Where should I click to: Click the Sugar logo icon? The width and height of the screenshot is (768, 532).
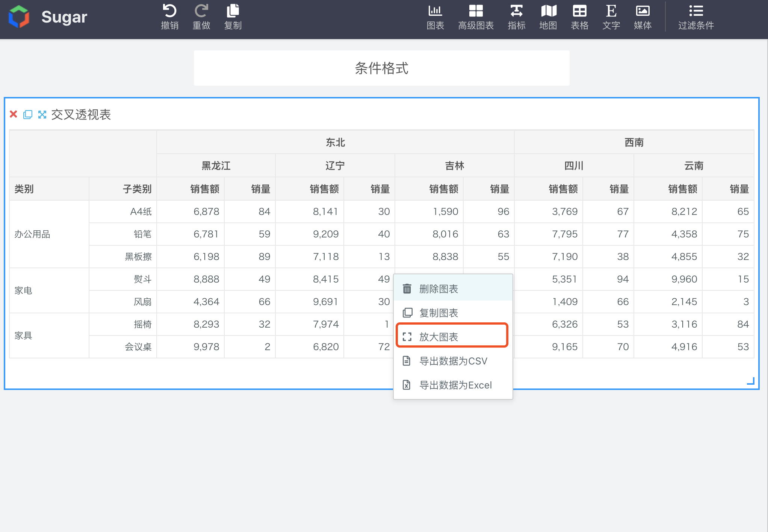[x=19, y=17]
